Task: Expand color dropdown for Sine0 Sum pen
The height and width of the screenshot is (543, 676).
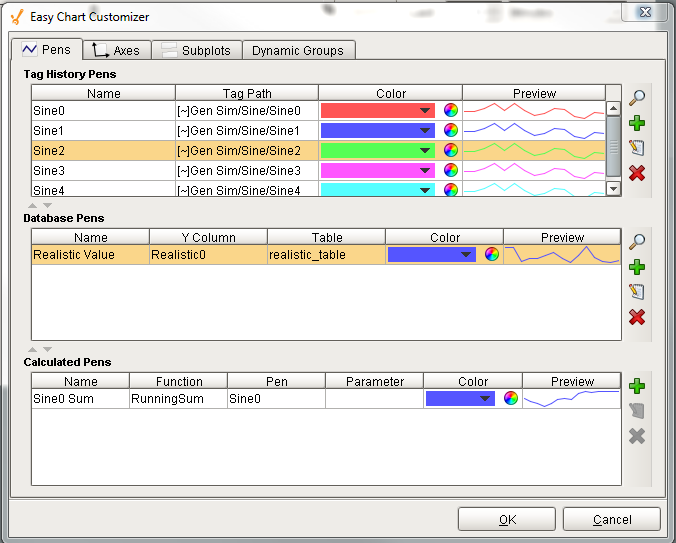Action: click(486, 399)
